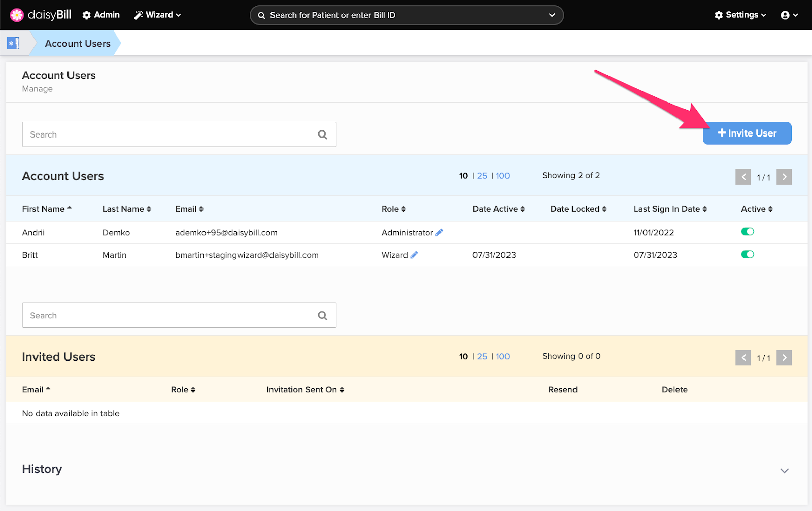Open the Wizard dropdown menu
812x511 pixels.
(x=157, y=15)
